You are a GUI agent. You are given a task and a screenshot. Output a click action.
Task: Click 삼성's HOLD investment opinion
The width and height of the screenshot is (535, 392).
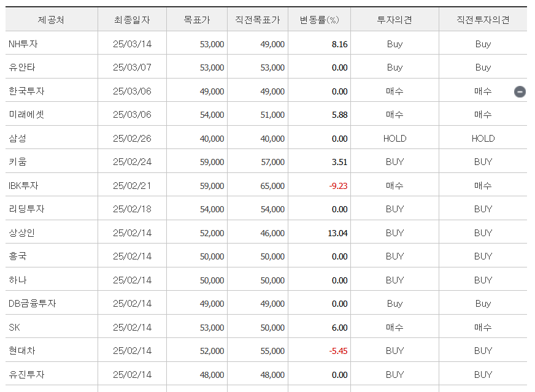click(x=395, y=139)
